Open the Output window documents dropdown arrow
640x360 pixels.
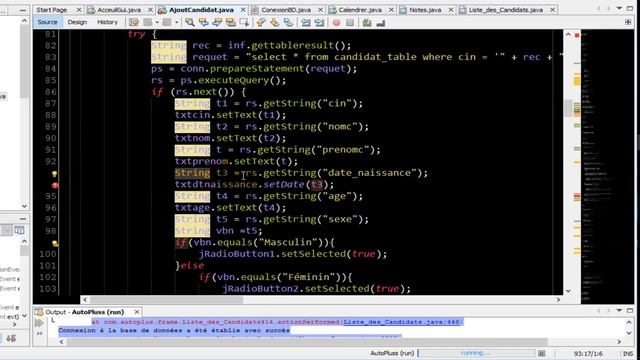[619, 311]
